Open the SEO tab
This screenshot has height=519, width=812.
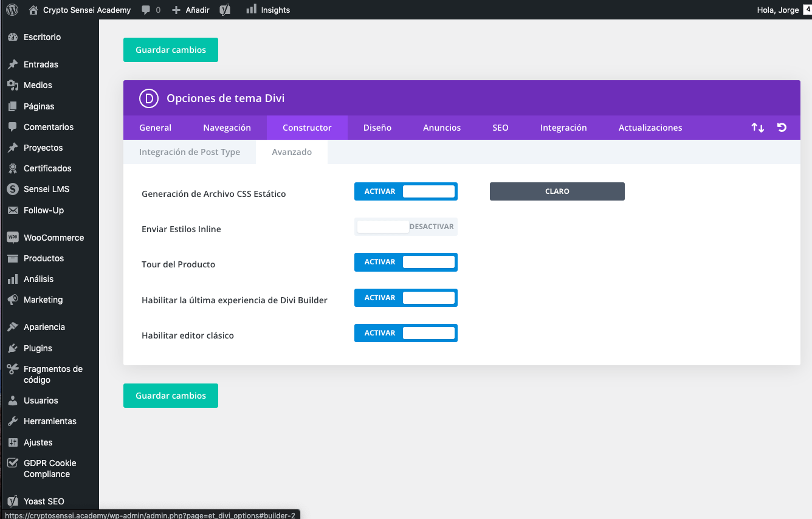tap(500, 128)
